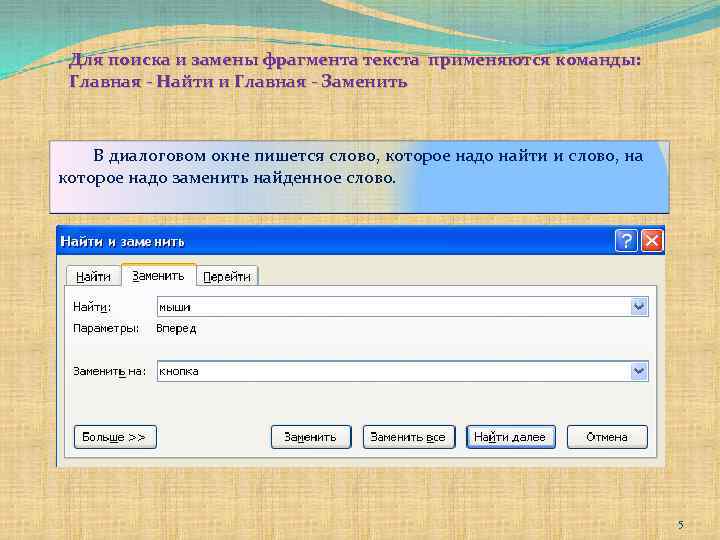Click the Больше >> button

pyautogui.click(x=115, y=437)
